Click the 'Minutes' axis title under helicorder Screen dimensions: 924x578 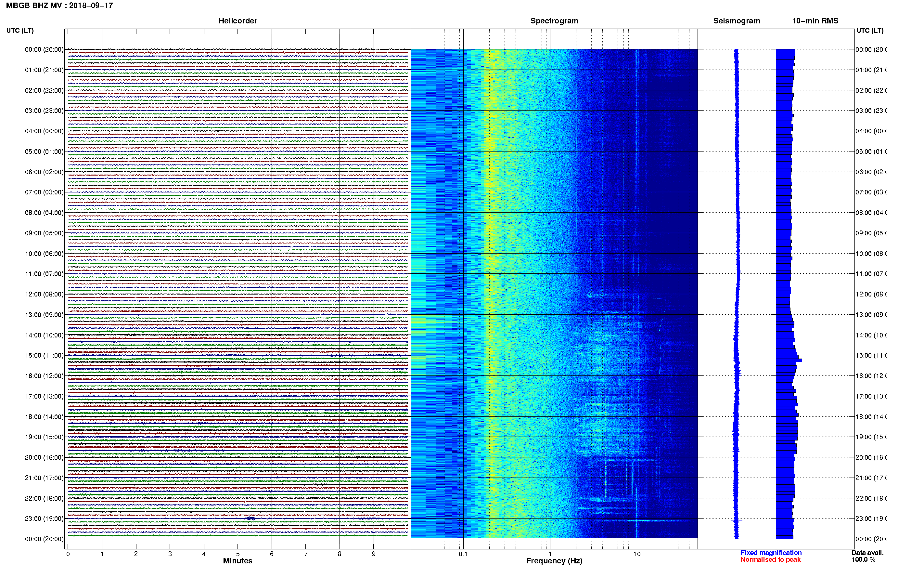tap(237, 561)
